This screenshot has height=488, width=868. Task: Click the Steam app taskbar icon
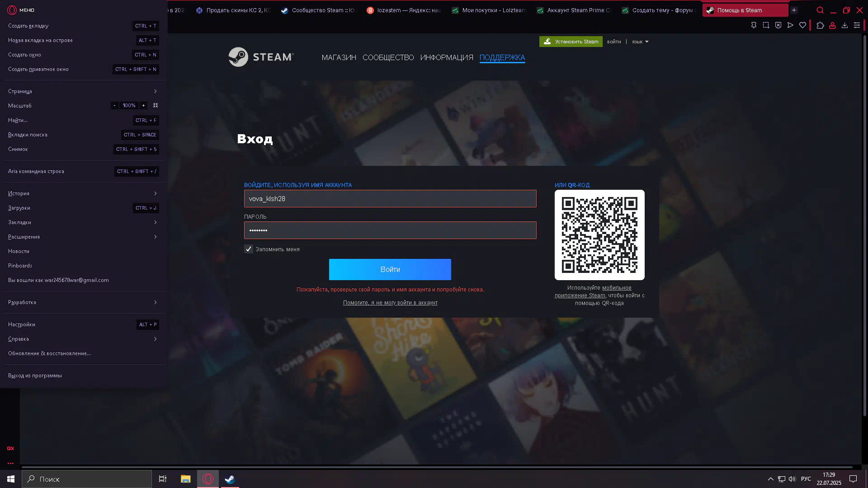tap(230, 479)
